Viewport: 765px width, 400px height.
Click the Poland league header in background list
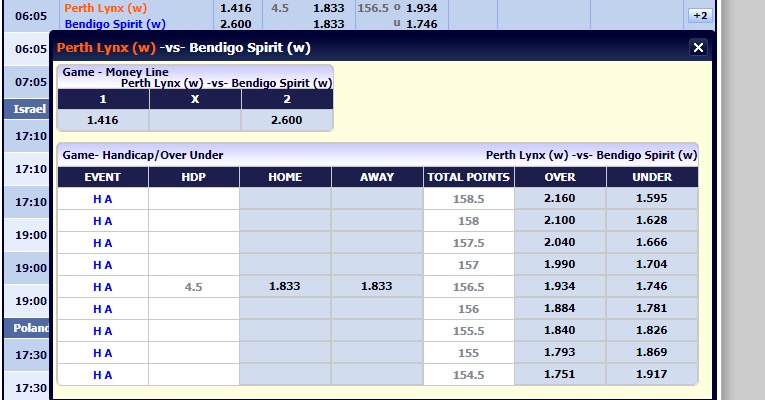point(30,328)
